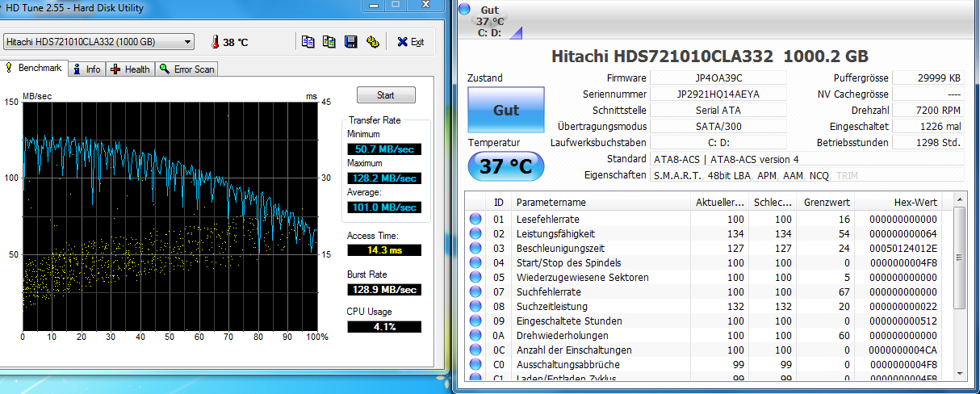
Task: Open HD Tune options wrench icon
Action: tap(372, 42)
